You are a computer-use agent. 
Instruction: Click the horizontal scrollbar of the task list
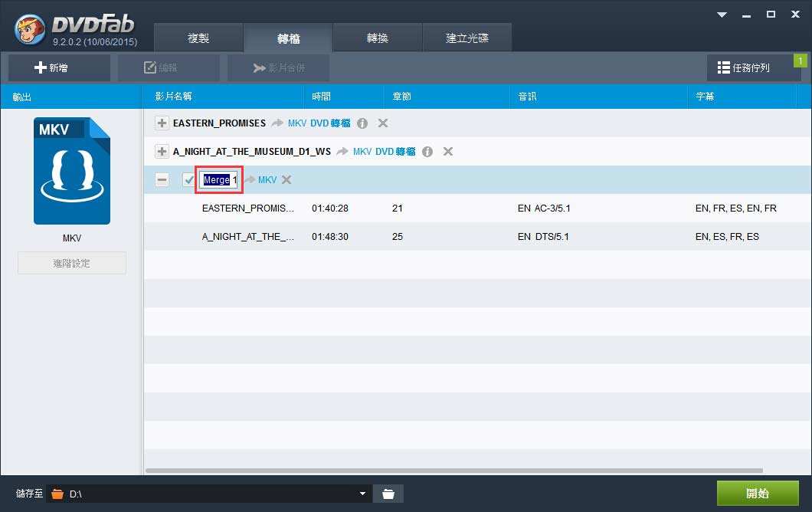454,471
